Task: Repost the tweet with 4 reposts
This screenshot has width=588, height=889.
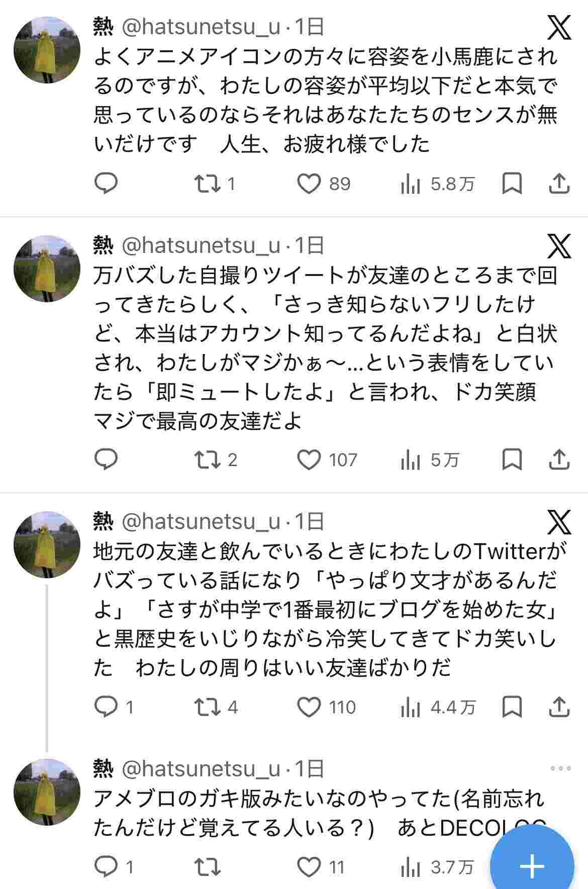Action: (208, 707)
